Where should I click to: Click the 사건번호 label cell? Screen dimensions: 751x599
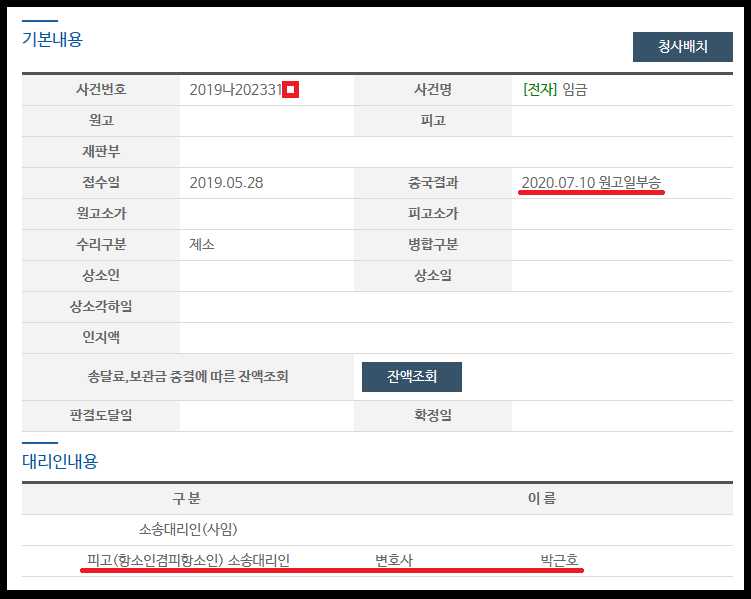coord(101,90)
